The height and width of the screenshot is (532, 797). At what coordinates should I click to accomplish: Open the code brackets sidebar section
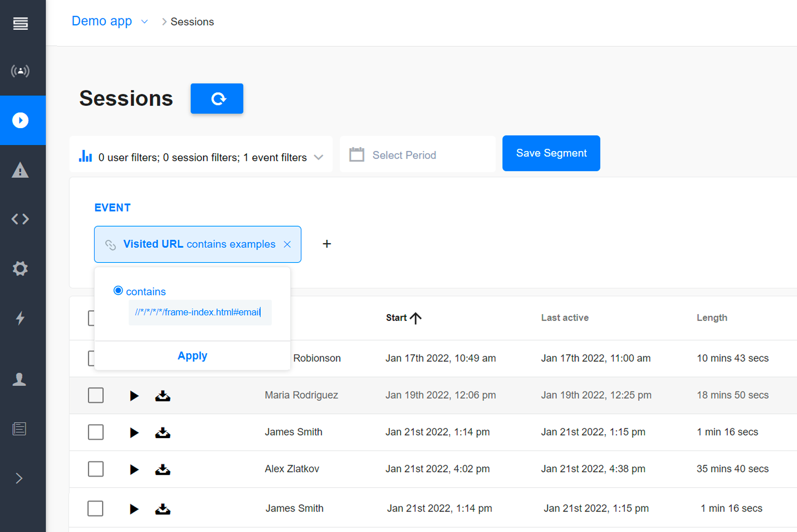pyautogui.click(x=20, y=219)
